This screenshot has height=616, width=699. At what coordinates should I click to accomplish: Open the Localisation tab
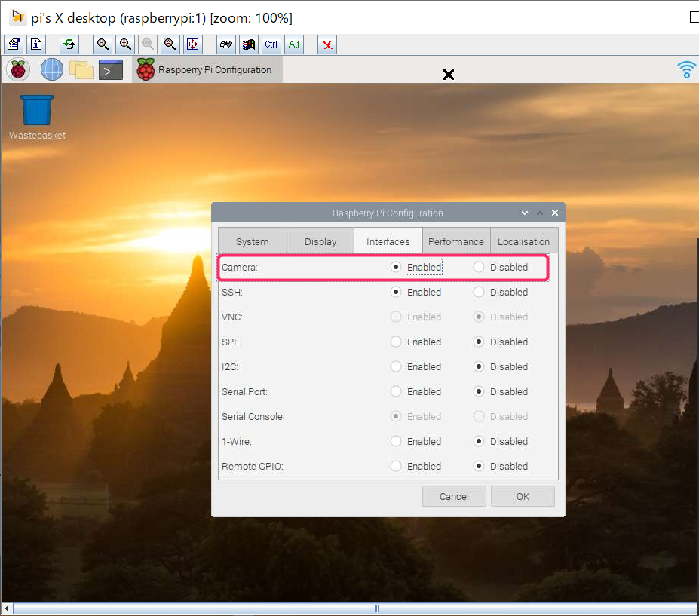pos(524,241)
